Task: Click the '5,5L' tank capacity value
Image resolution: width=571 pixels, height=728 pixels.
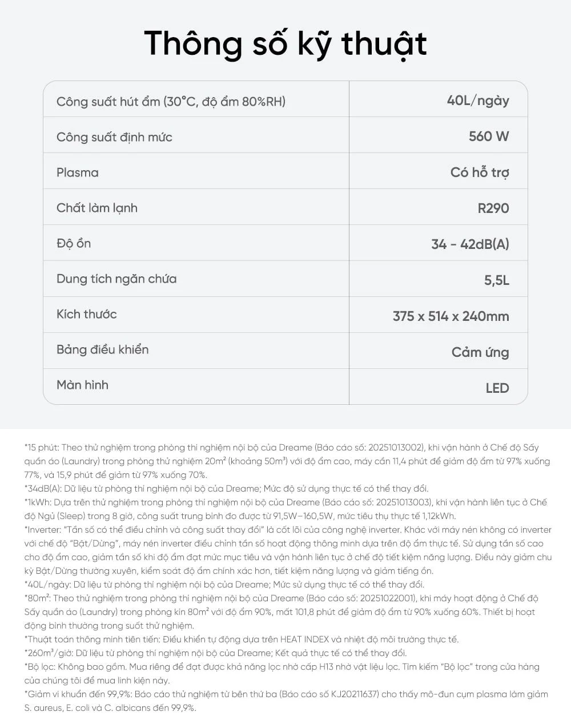Action: coord(497,280)
